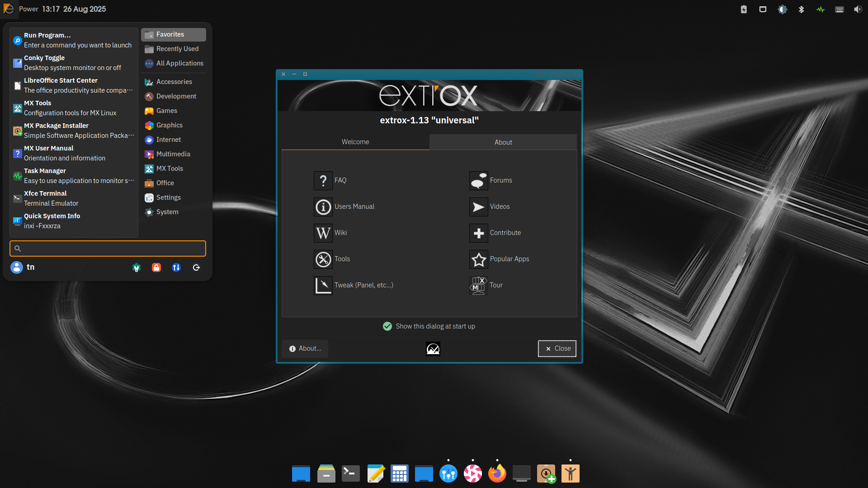This screenshot has width=868, height=488.
Task: Launch the terminal from the dock
Action: pos(350,474)
